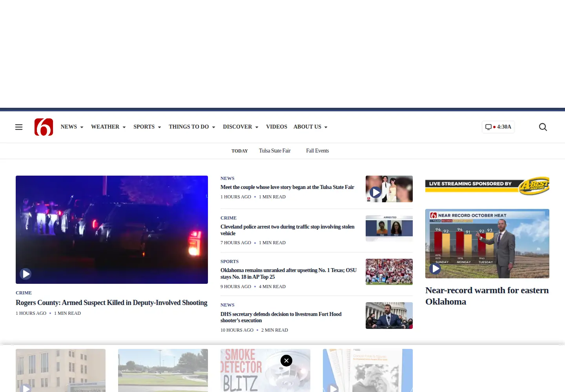
Task: Click the Oklahoma football crowd thumbnail
Action: point(389,272)
